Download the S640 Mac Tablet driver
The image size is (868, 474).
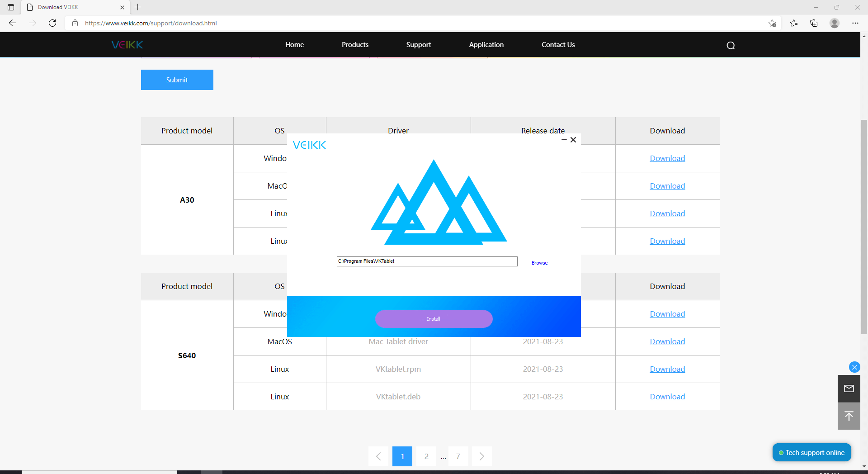[x=667, y=341]
